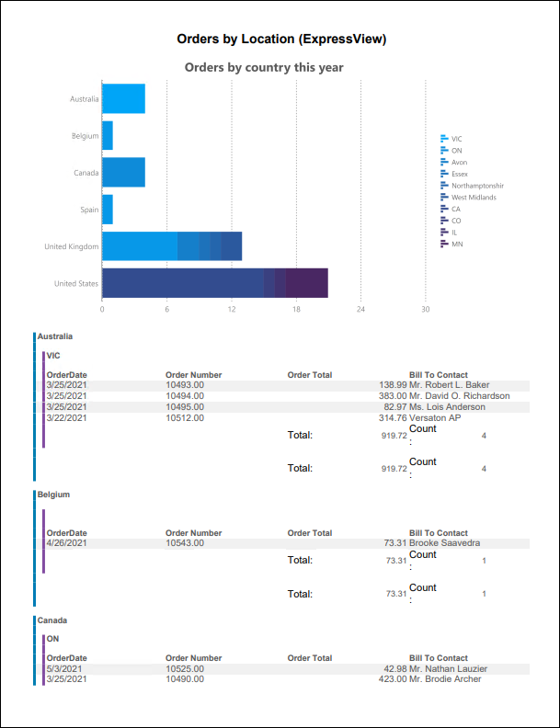Click the IL legend icon

444,233
